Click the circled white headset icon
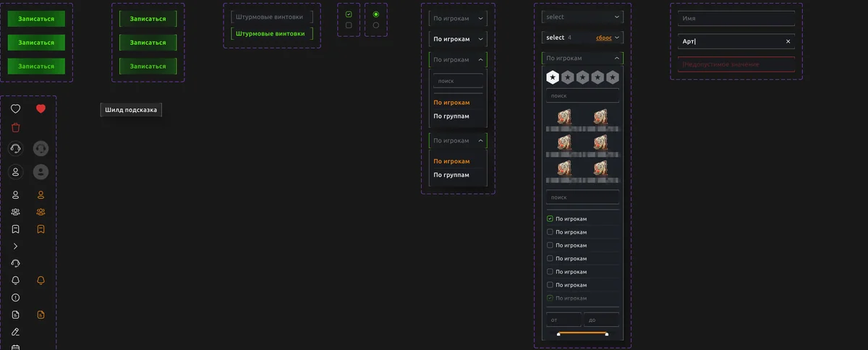The height and width of the screenshot is (350, 868). pyautogui.click(x=16, y=148)
